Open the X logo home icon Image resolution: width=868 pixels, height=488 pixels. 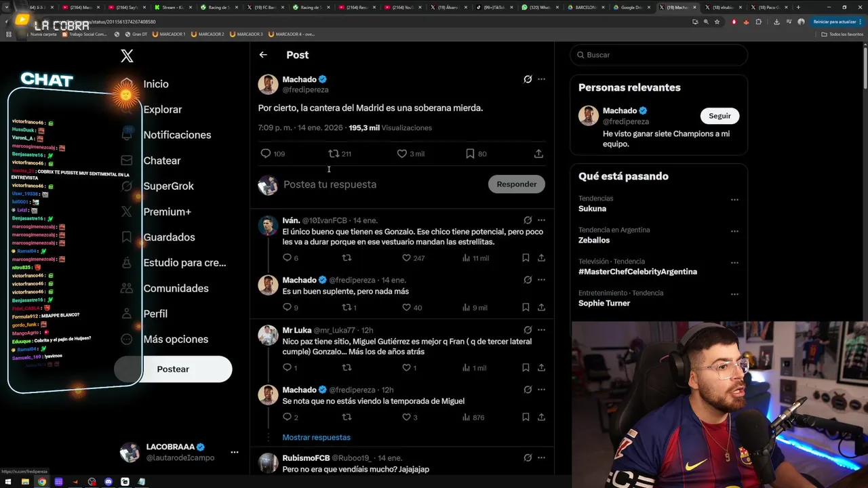(127, 56)
